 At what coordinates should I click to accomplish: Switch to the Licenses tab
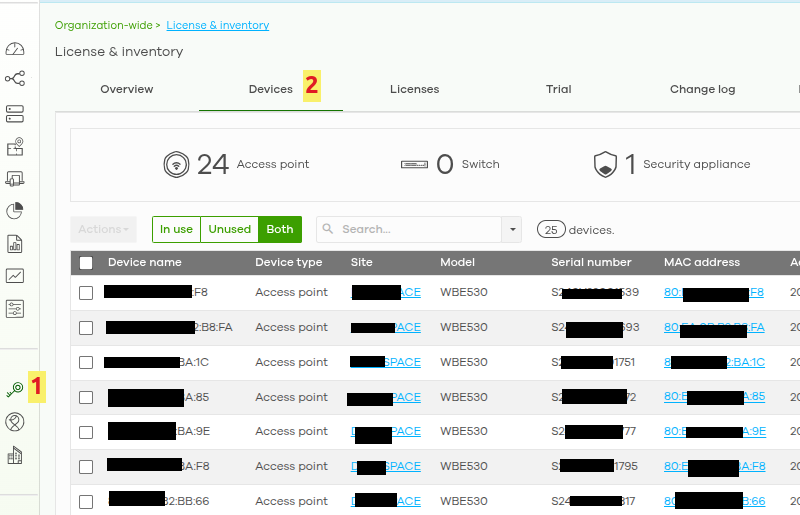[415, 89]
